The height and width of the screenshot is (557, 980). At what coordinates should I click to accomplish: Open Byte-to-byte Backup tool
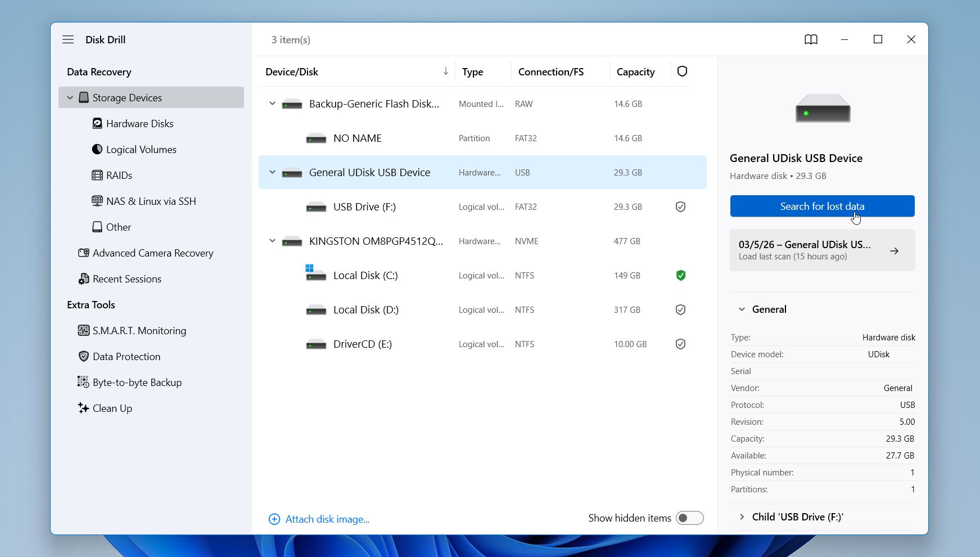coord(137,383)
